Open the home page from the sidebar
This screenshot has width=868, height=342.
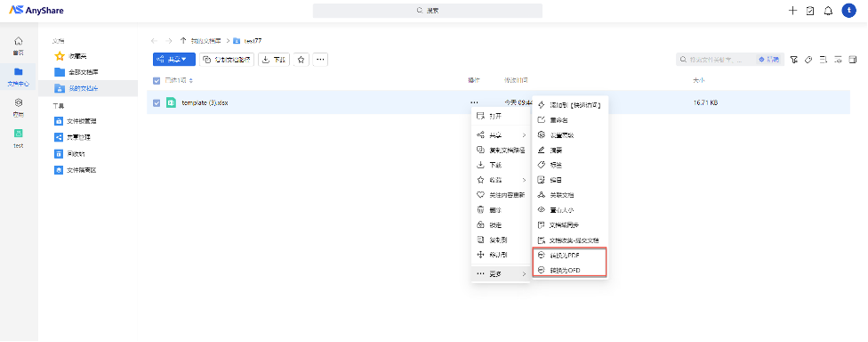point(19,45)
